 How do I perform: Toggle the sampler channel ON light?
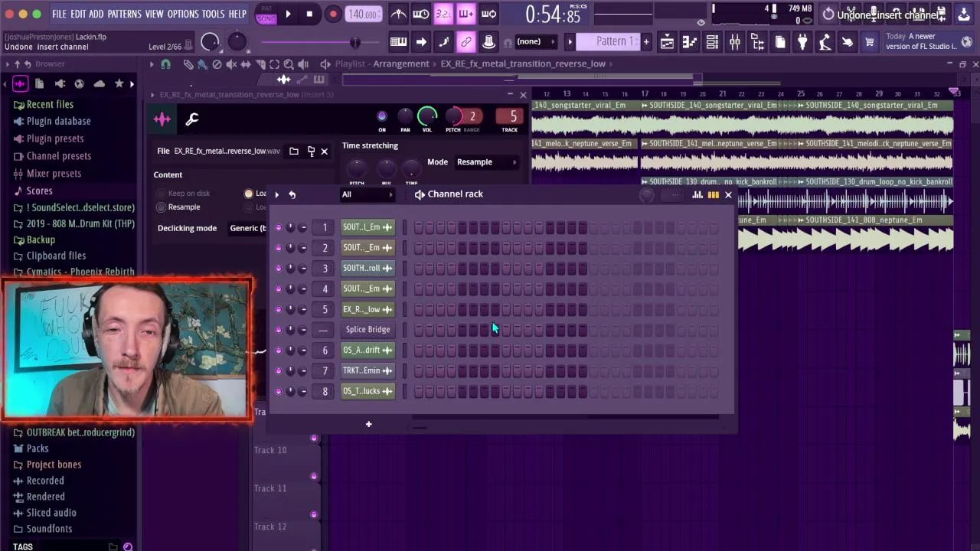point(382,116)
